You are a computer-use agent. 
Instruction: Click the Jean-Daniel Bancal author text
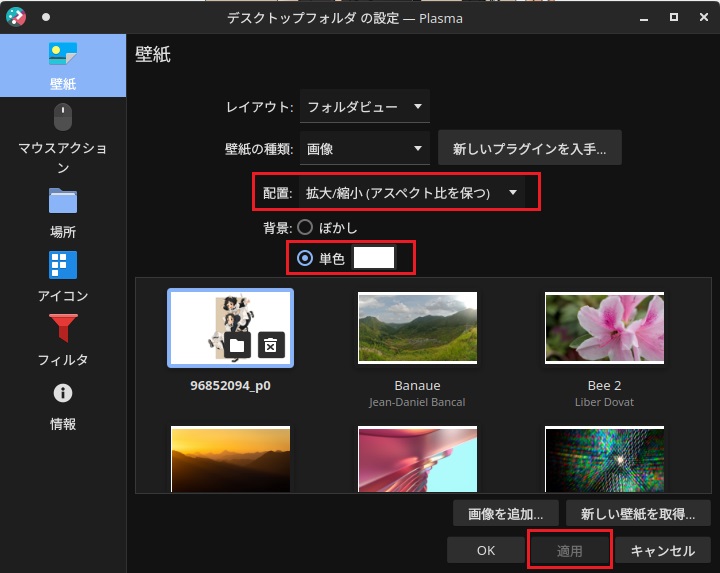[x=417, y=402]
